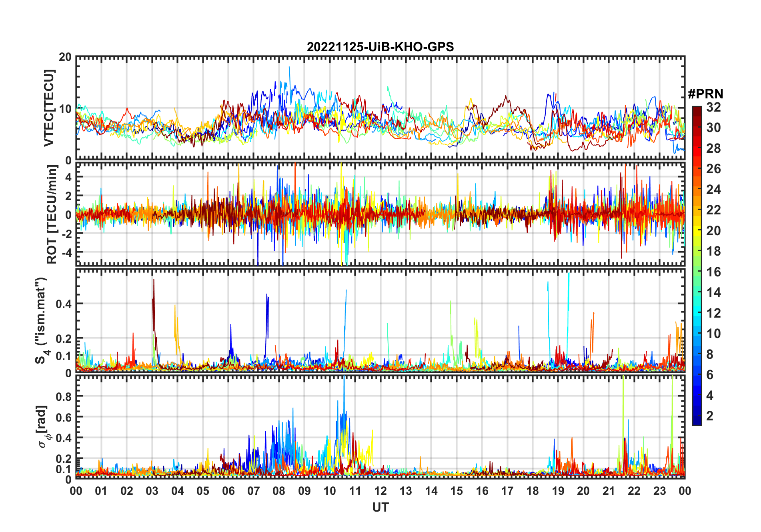Viewport: 761px width, 532px height.
Task: Click colorbar tick label 20
Action: (713, 231)
